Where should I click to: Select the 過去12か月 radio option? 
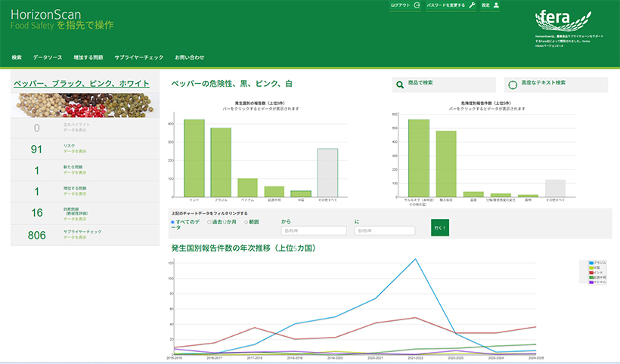coord(209,222)
